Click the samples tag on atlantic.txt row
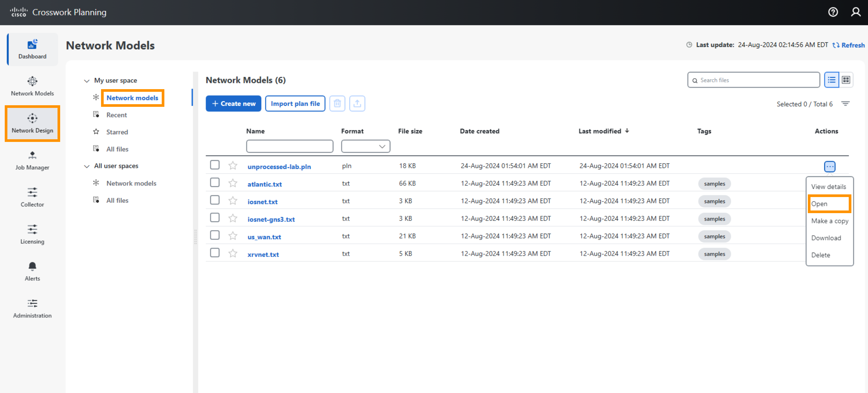The image size is (868, 393). [714, 184]
